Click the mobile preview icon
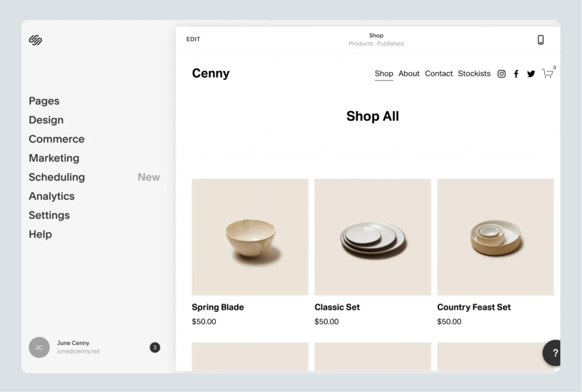 [541, 40]
